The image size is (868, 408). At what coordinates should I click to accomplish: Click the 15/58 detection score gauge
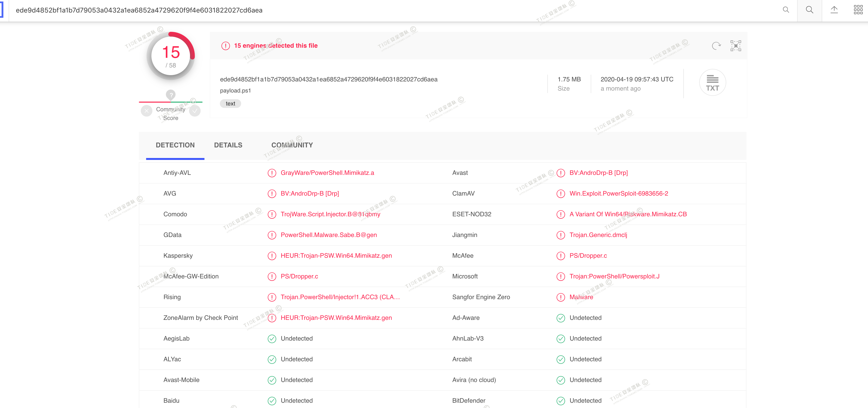coord(171,56)
